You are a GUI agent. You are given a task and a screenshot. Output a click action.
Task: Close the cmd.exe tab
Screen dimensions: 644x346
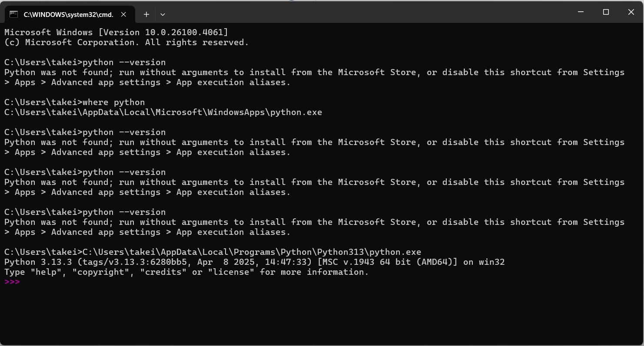tap(123, 14)
